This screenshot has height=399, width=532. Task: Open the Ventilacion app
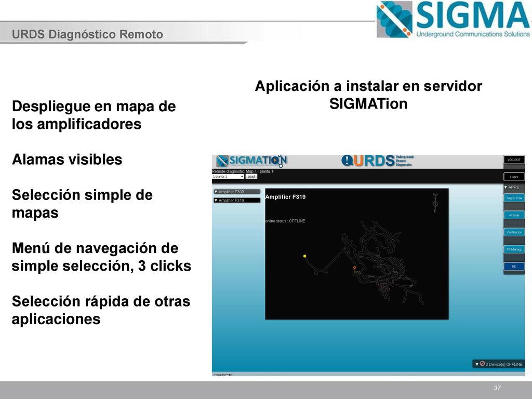(x=514, y=232)
